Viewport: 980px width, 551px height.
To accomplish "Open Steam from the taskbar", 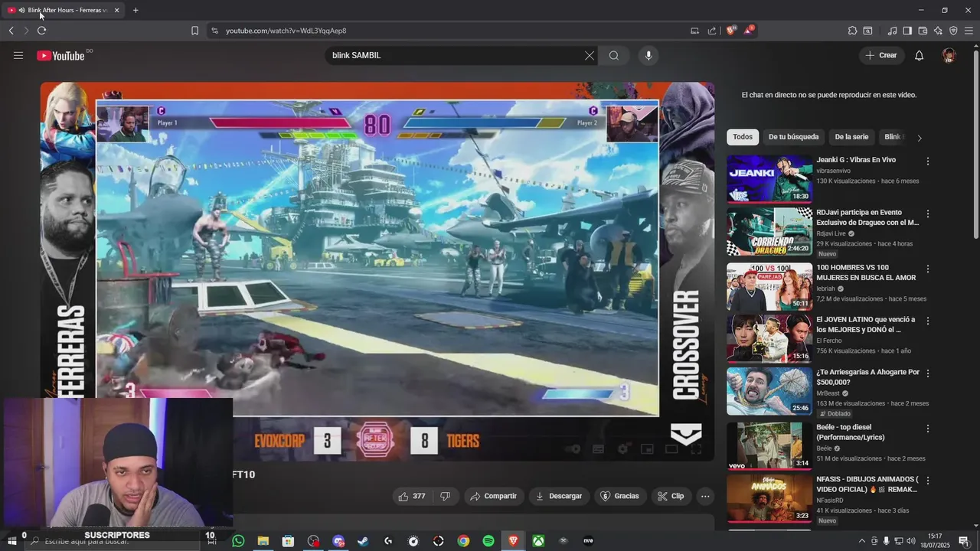I will click(363, 541).
